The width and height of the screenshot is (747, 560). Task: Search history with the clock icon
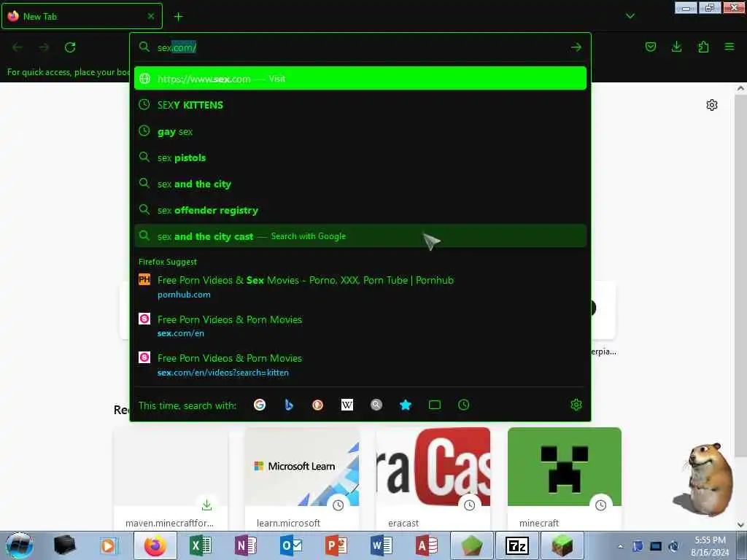463,405
